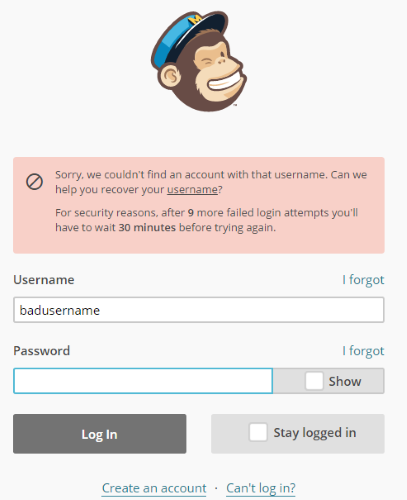Open the Create an account link
The width and height of the screenshot is (407, 500).
pyautogui.click(x=154, y=488)
